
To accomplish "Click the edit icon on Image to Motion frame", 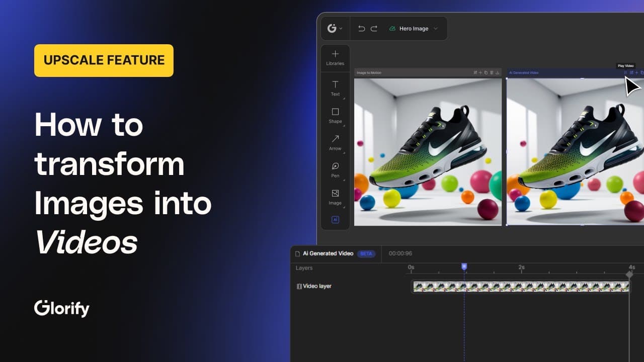I will [x=475, y=72].
